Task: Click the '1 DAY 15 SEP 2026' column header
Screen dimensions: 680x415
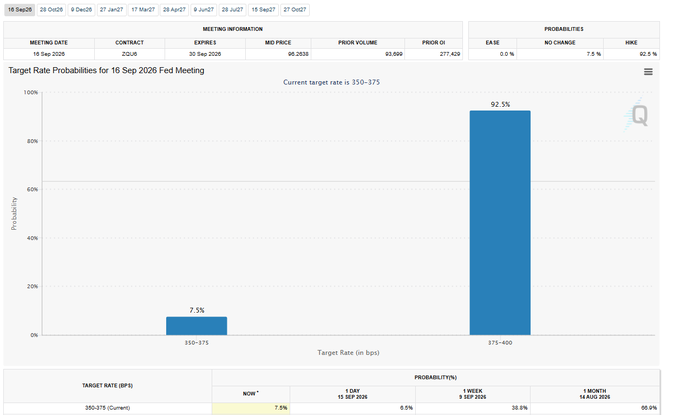Action: [353, 394]
